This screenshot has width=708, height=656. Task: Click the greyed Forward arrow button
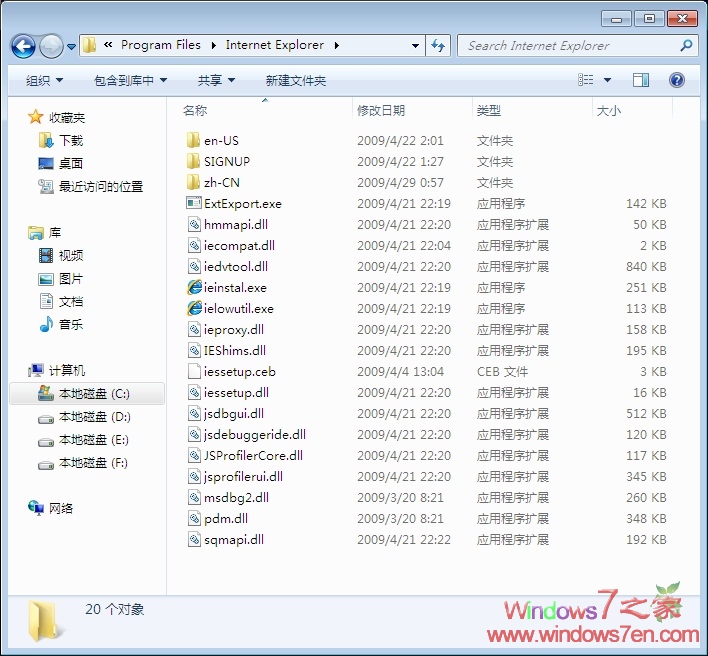pos(51,46)
